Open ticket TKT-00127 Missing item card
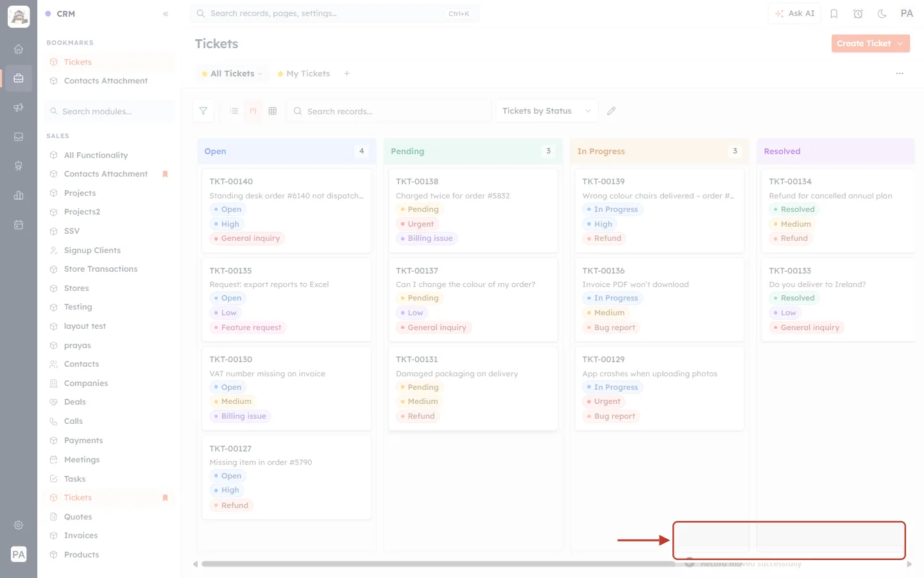This screenshot has width=924, height=578. (x=287, y=477)
